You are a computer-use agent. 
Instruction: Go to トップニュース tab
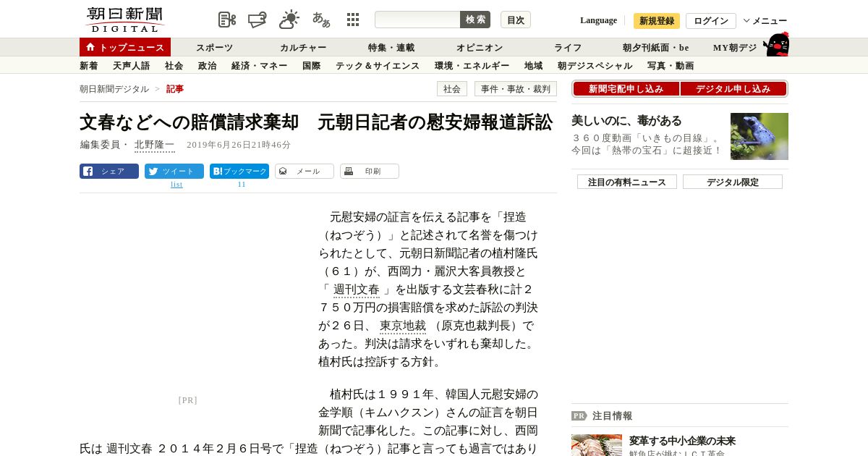click(x=125, y=47)
